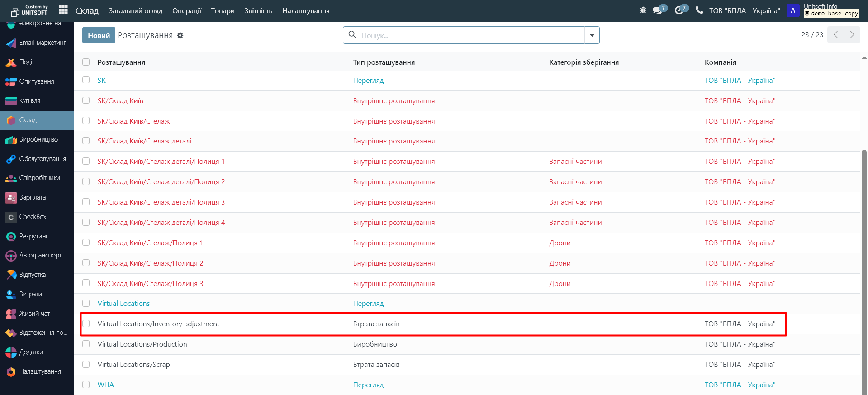Click the Новий button
The height and width of the screenshot is (395, 868).
tap(99, 35)
